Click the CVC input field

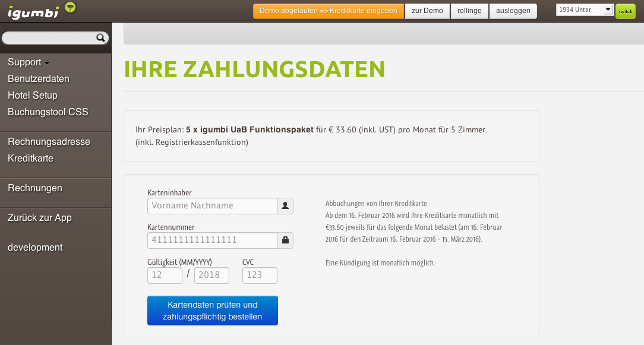pos(259,275)
